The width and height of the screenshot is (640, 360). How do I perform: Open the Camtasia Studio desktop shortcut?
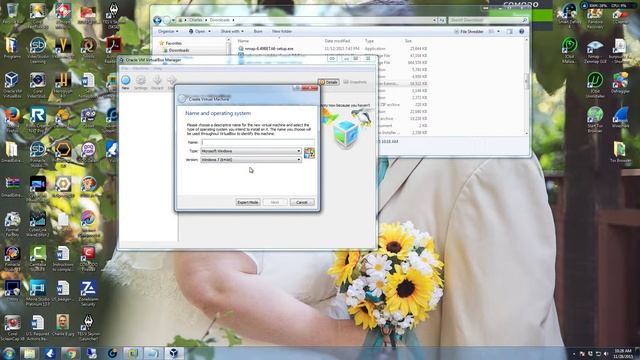(x=38, y=258)
